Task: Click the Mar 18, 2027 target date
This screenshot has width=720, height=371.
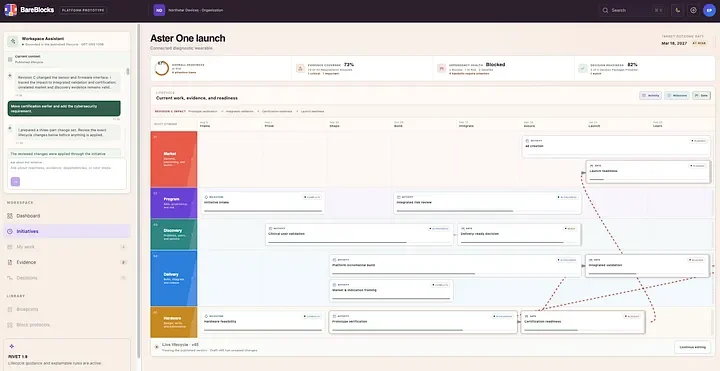Action: click(x=675, y=43)
